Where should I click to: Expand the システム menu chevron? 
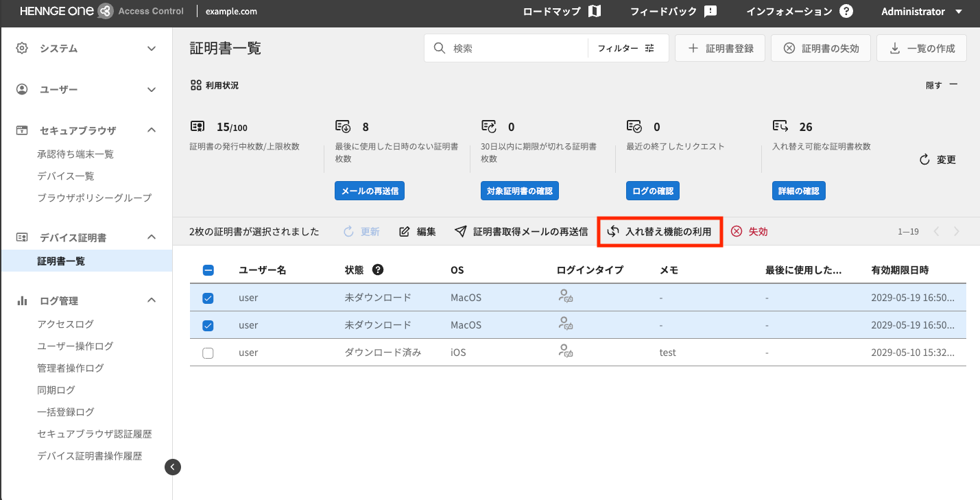(152, 49)
